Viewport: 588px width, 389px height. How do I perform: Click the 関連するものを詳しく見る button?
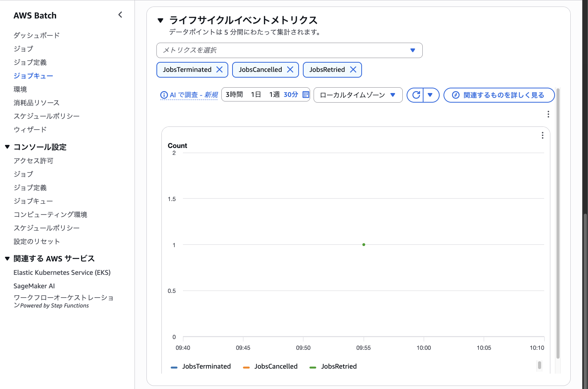(x=499, y=95)
